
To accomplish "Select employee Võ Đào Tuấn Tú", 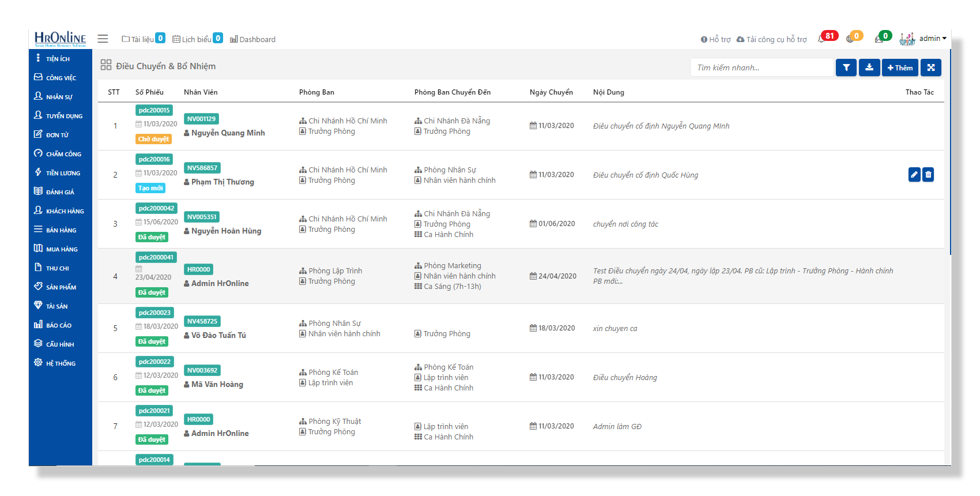I will pyautogui.click(x=218, y=335).
